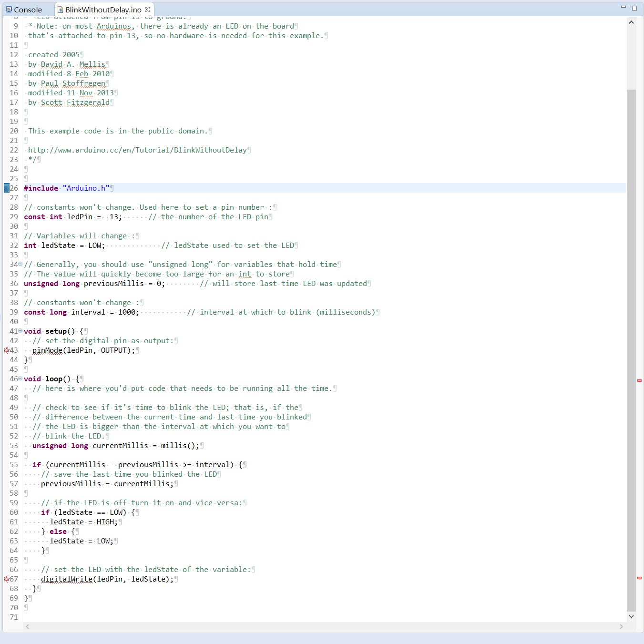The width and height of the screenshot is (644, 644).
Task: Click the .c file icon on the editor tab
Action: click(60, 9)
